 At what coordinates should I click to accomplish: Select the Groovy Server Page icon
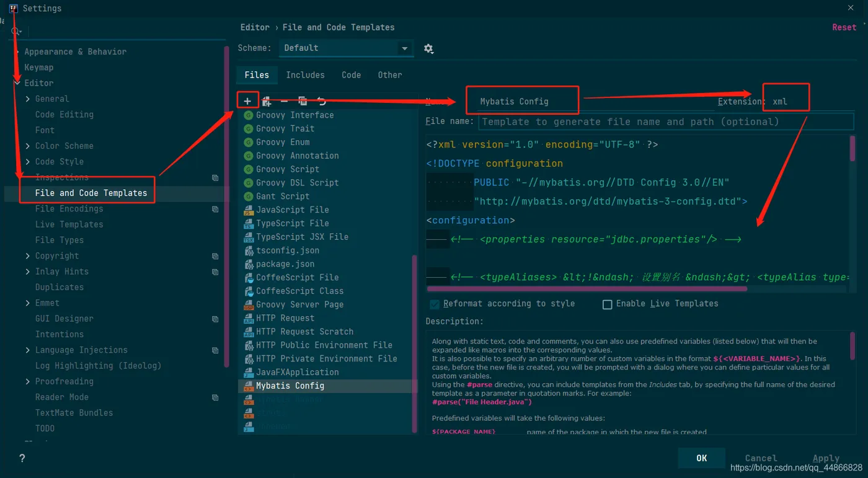click(249, 304)
